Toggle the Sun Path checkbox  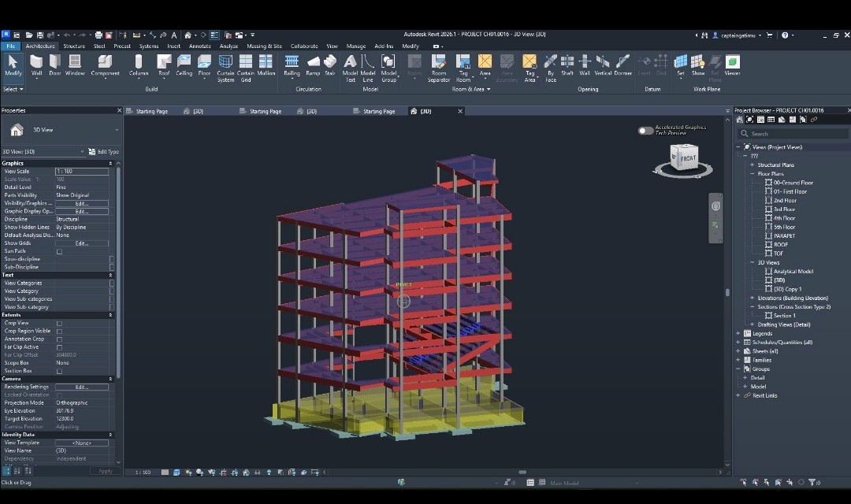[x=59, y=251]
